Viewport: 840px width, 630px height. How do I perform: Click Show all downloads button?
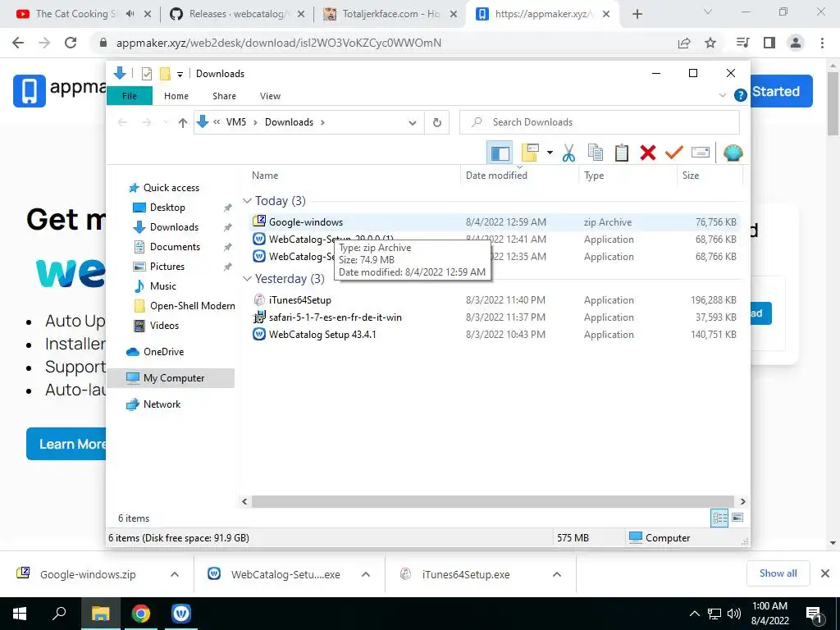click(778, 573)
